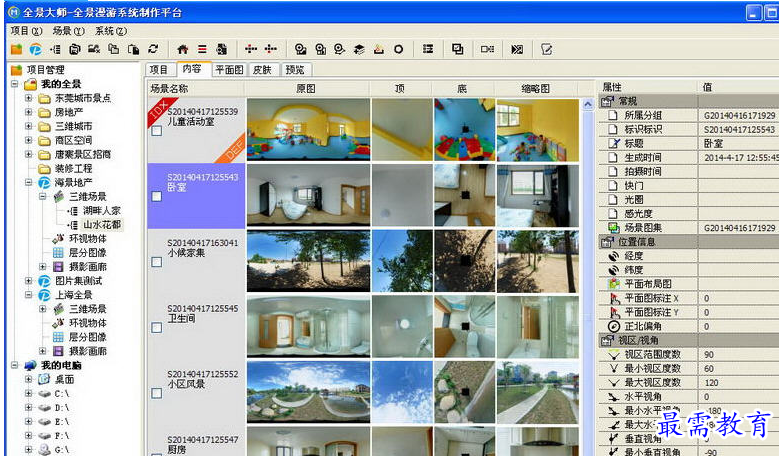779x456 pixels.
Task: Collapse the 海景地产 project node
Action: pos(29,182)
